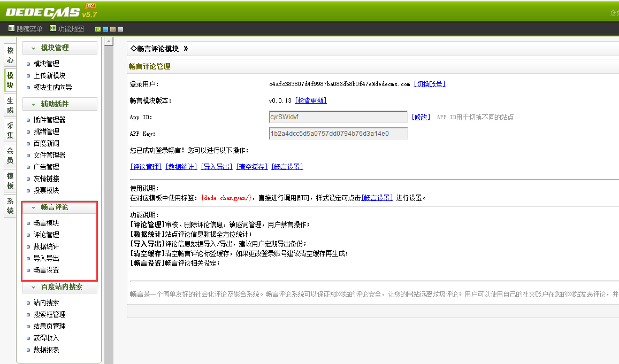Screen dimensions: 619x364
Task: Open 搜索框管理 in the sidebar
Action: (x=49, y=314)
